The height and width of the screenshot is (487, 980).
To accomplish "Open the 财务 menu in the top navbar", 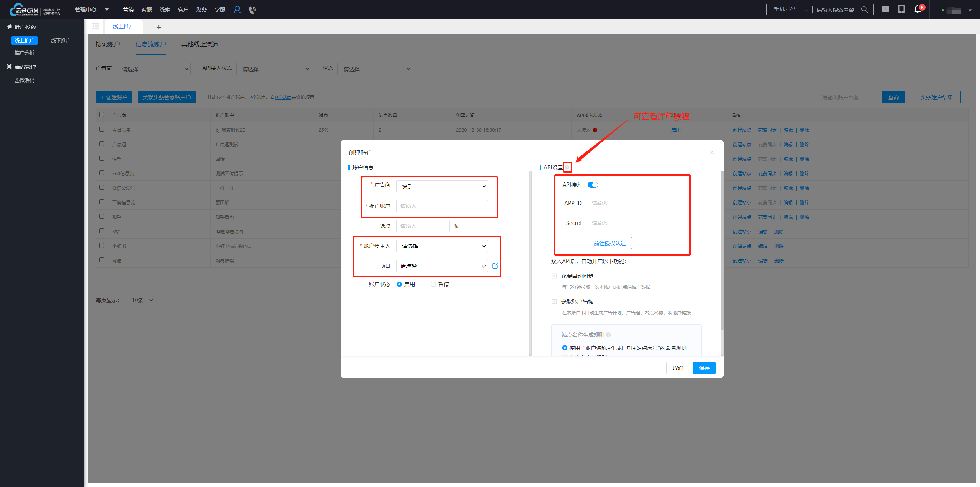I will click(201, 10).
